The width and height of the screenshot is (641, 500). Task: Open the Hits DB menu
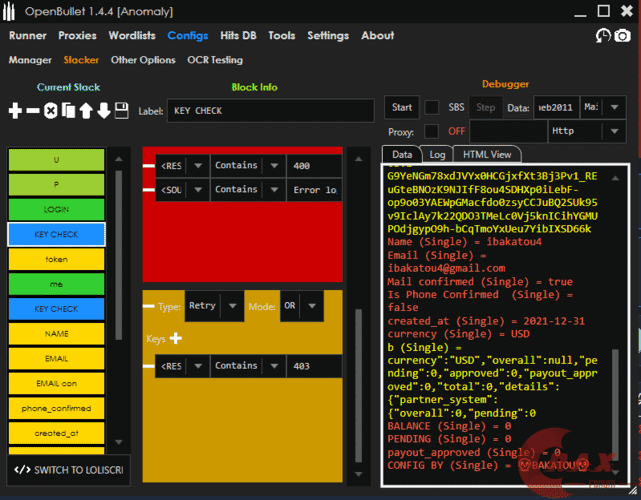click(236, 35)
